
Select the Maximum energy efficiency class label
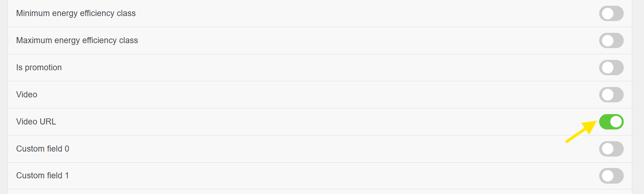(77, 41)
